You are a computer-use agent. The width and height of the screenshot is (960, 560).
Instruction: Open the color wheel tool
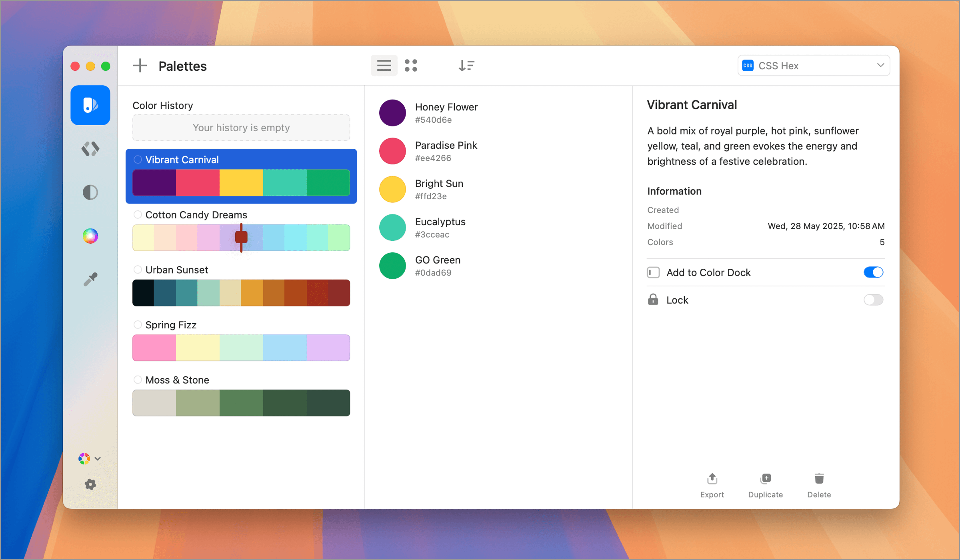[90, 236]
